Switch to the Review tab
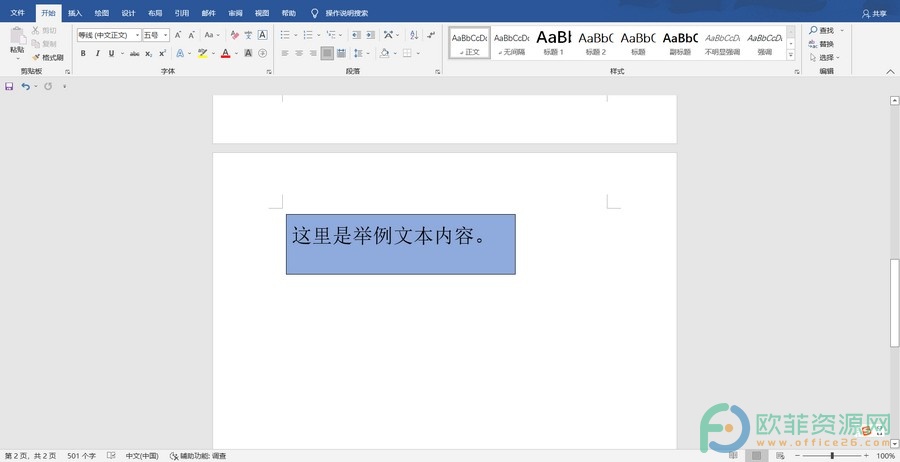Viewport: 900px width, 462px height. 235,13
